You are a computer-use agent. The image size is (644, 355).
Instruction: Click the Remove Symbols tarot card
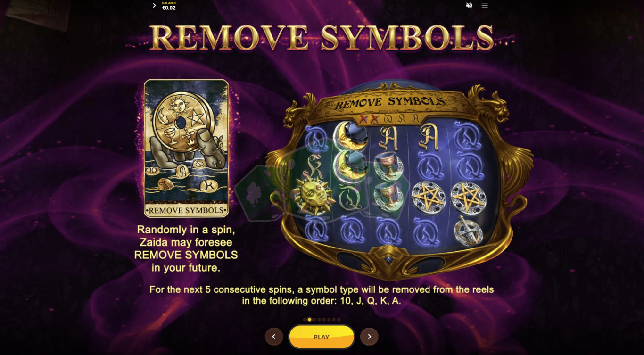tap(186, 148)
